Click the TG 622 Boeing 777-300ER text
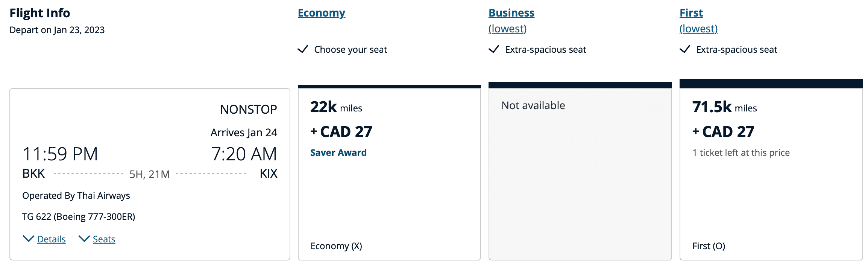Screen dimensions: 868x265 (x=79, y=216)
